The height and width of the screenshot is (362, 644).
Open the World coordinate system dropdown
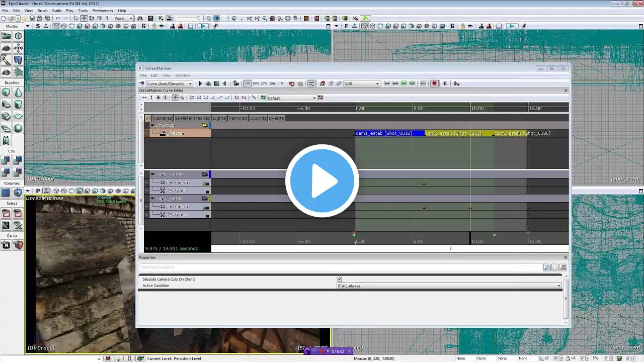pyautogui.click(x=123, y=19)
